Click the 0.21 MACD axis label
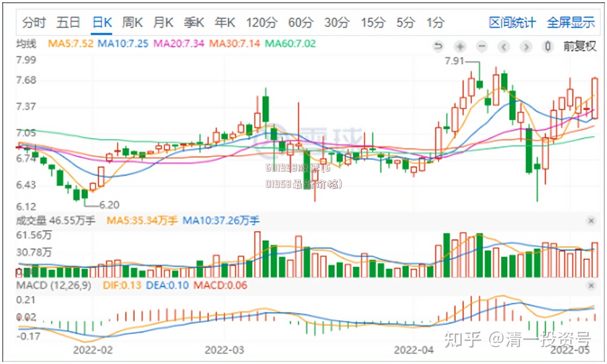Viewport: 607px width, 364px height. [26, 300]
